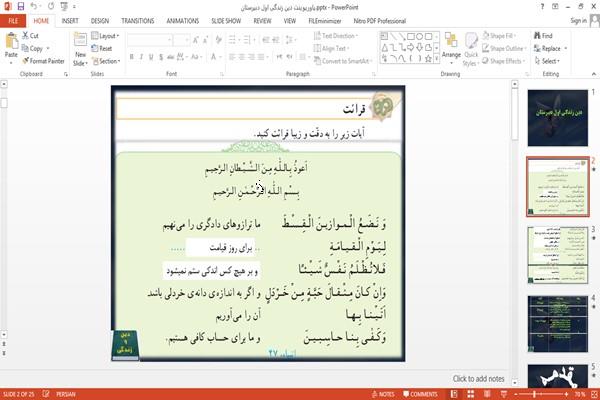This screenshot has width=600, height=400.
Task: Select slide 1 thumbnail
Action: click(x=558, y=118)
